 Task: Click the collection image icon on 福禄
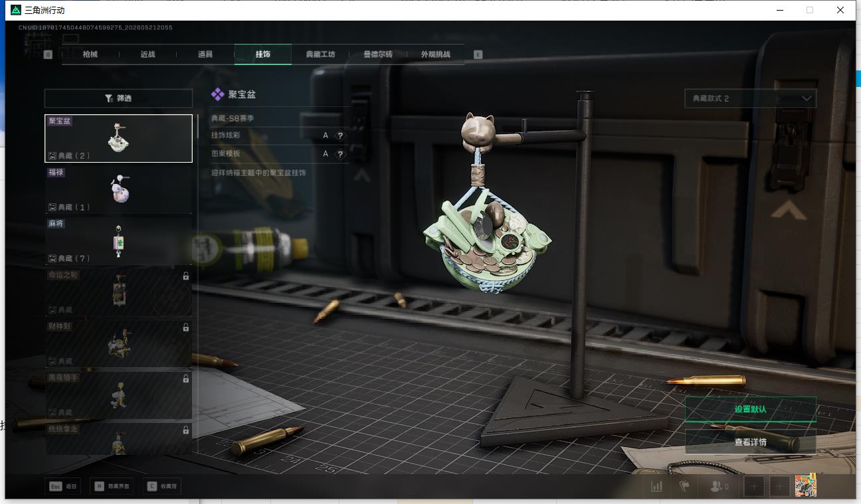52,207
